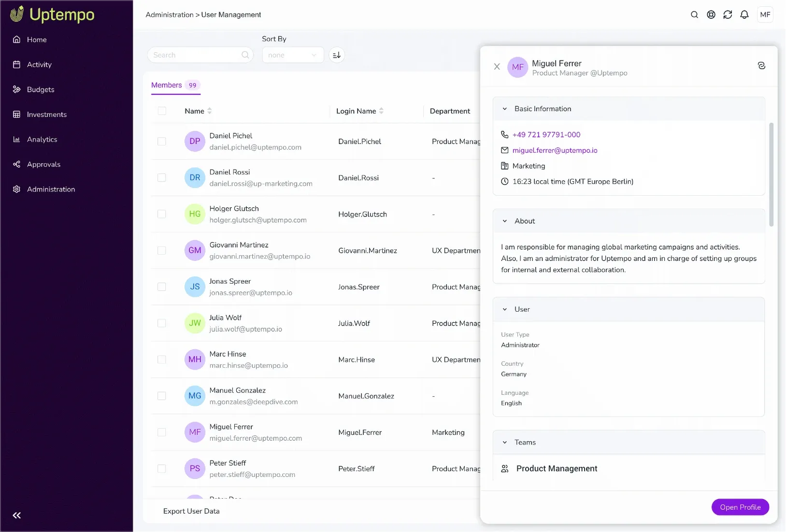786x532 pixels.
Task: Collapse the sidebar with the double-arrow icon
Action: pos(17,515)
